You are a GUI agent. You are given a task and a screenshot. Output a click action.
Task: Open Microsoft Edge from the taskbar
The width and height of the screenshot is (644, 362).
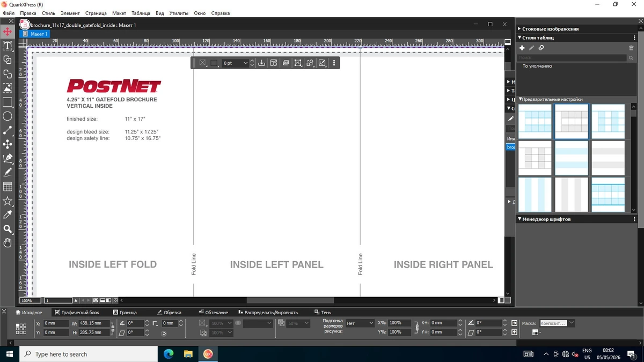[169, 354]
